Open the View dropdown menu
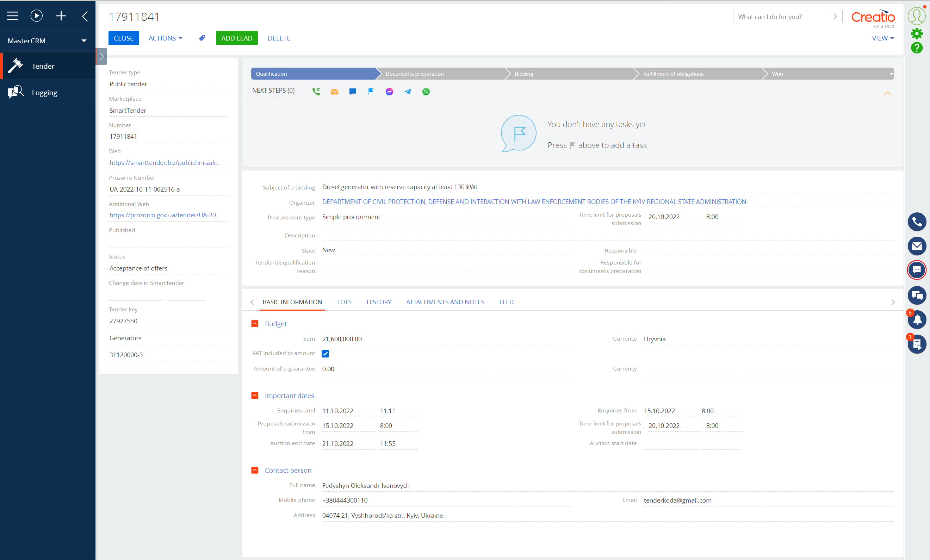Image resolution: width=930 pixels, height=560 pixels. (882, 38)
